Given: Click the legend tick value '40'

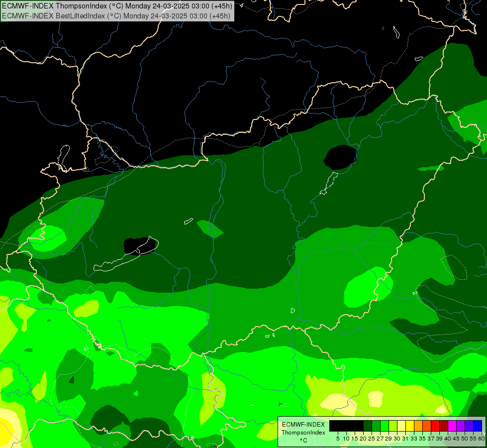Looking at the screenshot, I should coord(448,439).
